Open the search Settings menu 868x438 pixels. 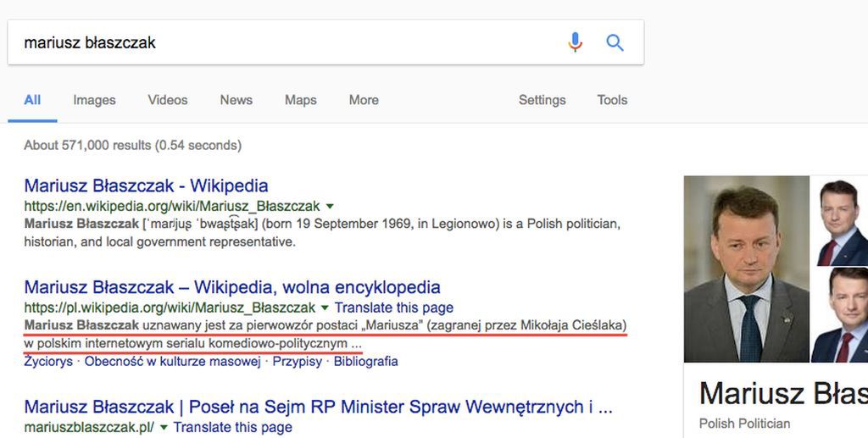click(542, 100)
